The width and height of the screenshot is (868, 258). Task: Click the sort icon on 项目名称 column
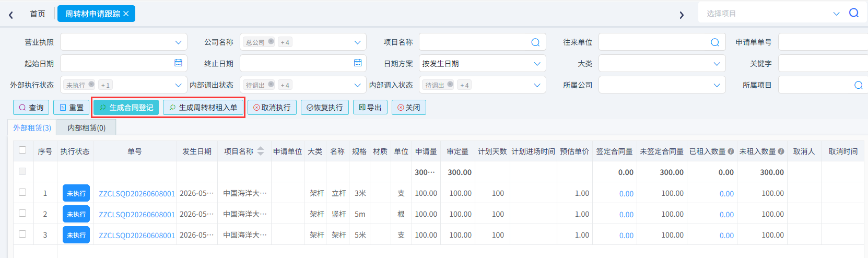coord(261,151)
